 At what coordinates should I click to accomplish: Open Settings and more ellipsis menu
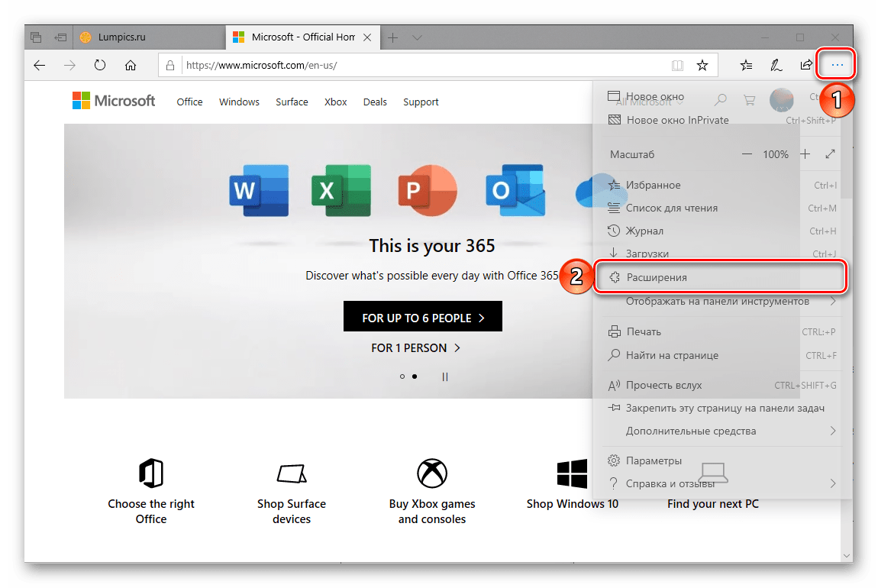[837, 66]
